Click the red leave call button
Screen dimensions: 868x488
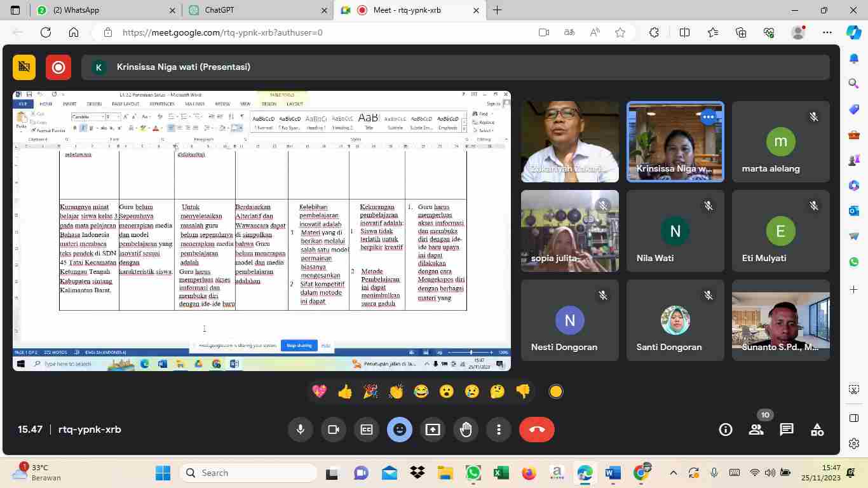[x=537, y=430]
